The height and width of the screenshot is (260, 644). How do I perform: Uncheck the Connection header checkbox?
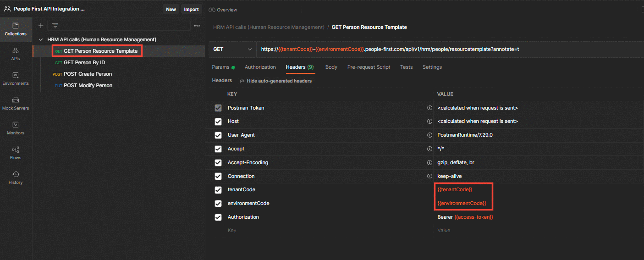pos(218,177)
